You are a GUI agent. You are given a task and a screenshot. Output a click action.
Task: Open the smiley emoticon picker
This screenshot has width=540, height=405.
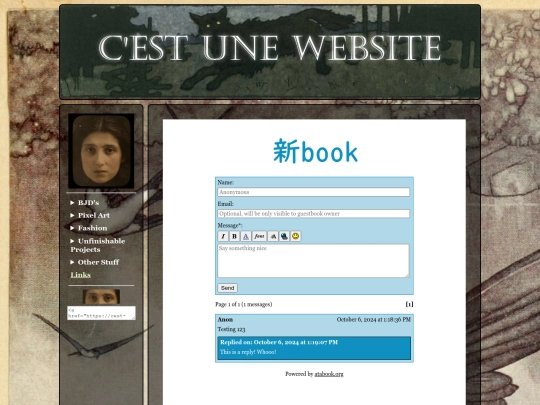pos(295,236)
